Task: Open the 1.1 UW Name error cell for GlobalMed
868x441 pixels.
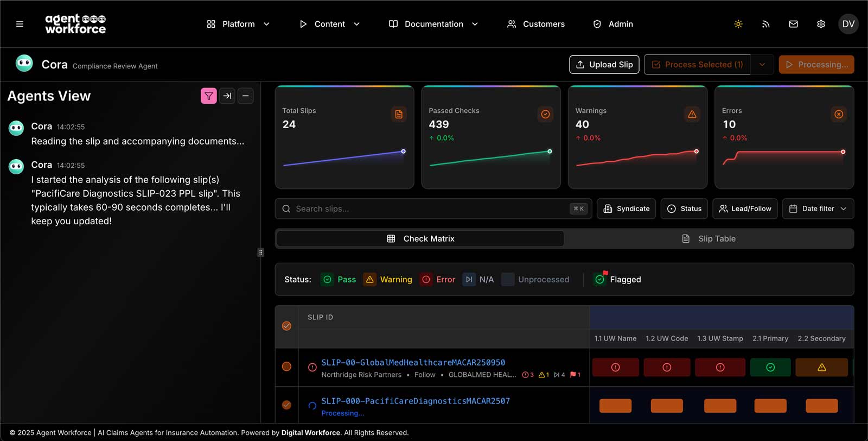Action: [615, 368]
